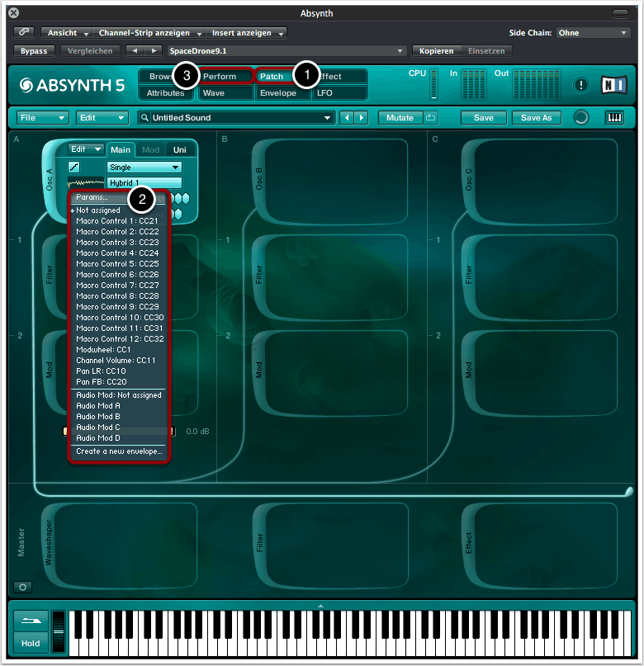This screenshot has height=666, width=644.
Task: Switch to the Patch window tab
Action: pos(276,77)
